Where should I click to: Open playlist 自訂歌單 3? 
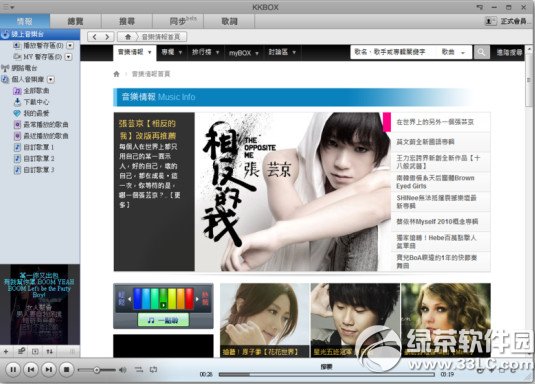click(x=39, y=170)
